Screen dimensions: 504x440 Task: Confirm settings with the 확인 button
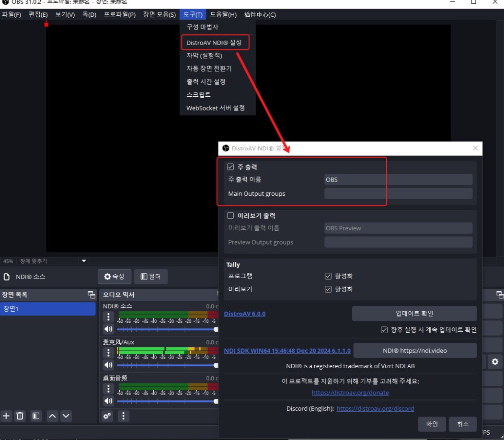click(x=432, y=424)
